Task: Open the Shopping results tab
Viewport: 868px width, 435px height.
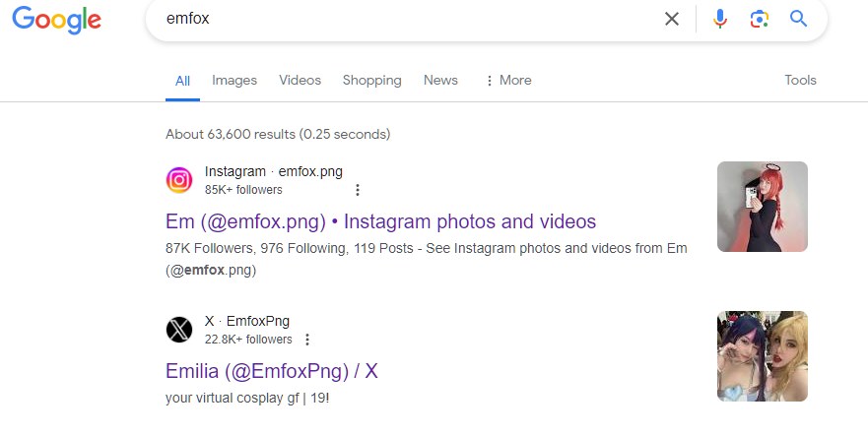Action: [371, 81]
